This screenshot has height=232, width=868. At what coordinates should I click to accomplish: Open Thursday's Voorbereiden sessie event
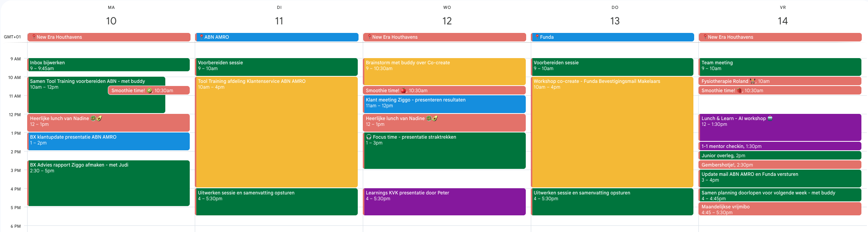(x=612, y=67)
